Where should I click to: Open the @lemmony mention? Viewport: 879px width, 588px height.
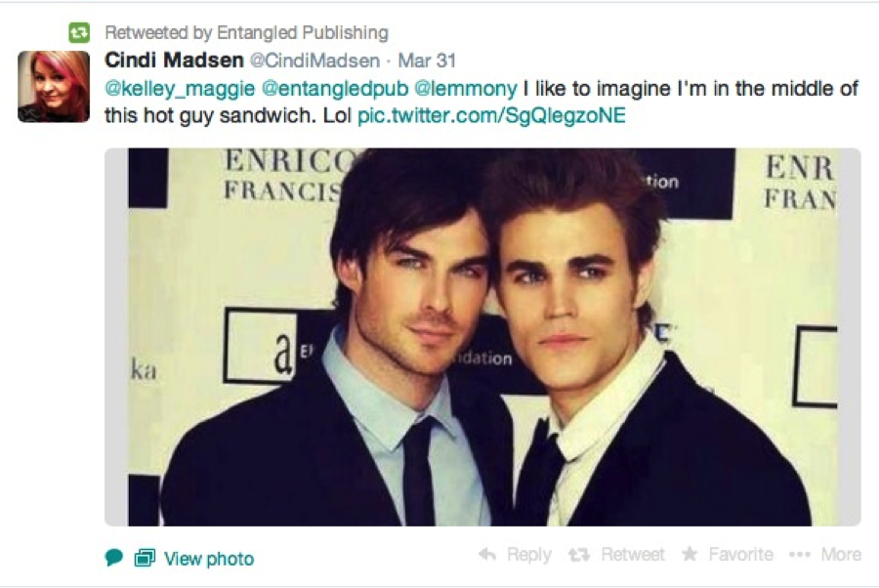click(466, 89)
